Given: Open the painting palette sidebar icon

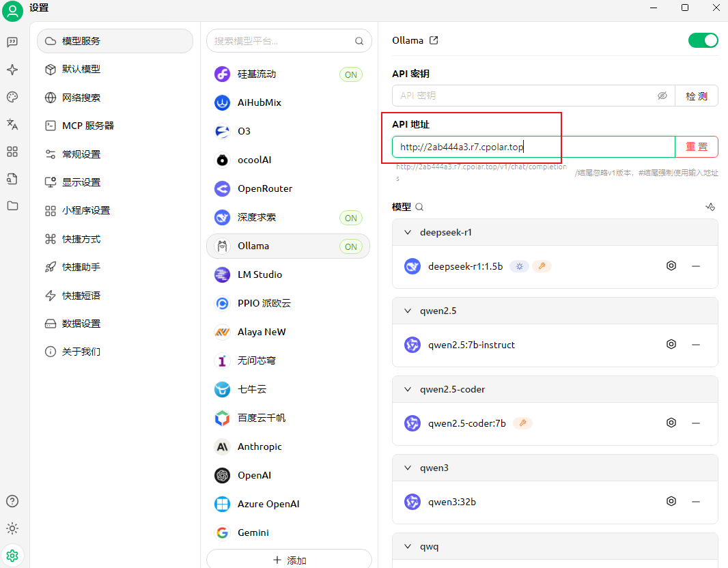Looking at the screenshot, I should pyautogui.click(x=12, y=97).
